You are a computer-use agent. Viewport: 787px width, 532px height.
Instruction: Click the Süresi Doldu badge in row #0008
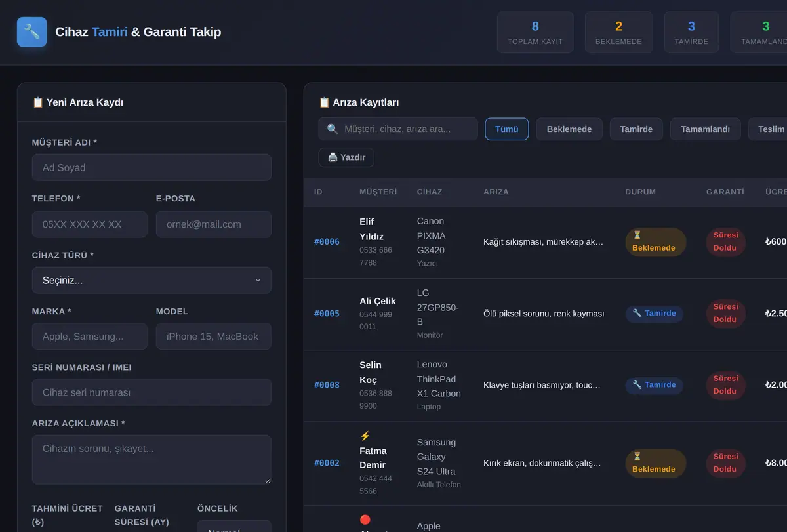tap(725, 385)
